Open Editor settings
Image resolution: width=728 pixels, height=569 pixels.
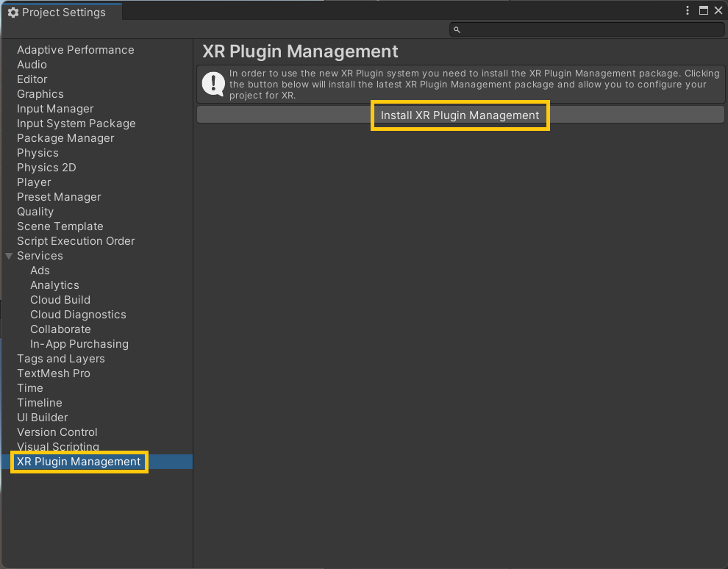(x=32, y=79)
